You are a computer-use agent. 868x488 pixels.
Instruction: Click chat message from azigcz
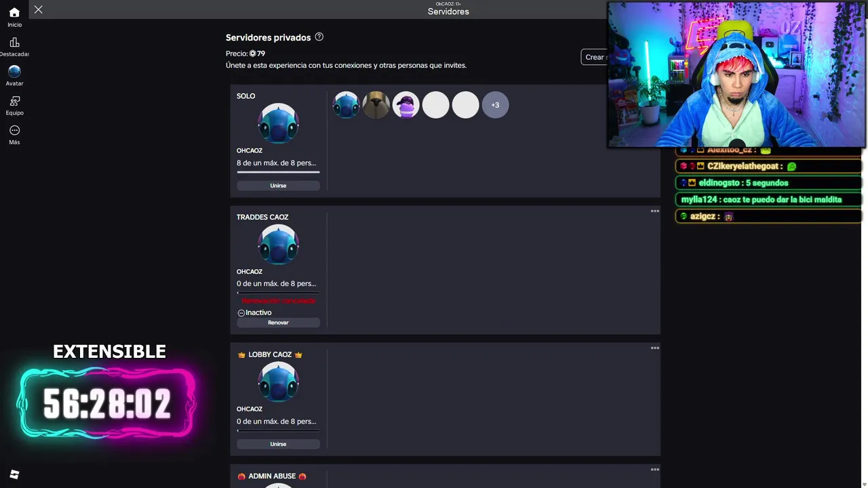tap(770, 216)
